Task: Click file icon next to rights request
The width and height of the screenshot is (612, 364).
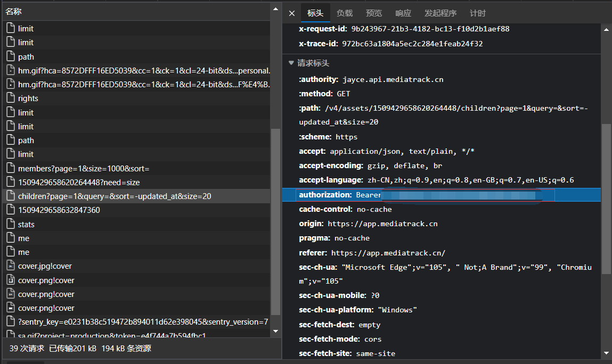Action: (10, 98)
